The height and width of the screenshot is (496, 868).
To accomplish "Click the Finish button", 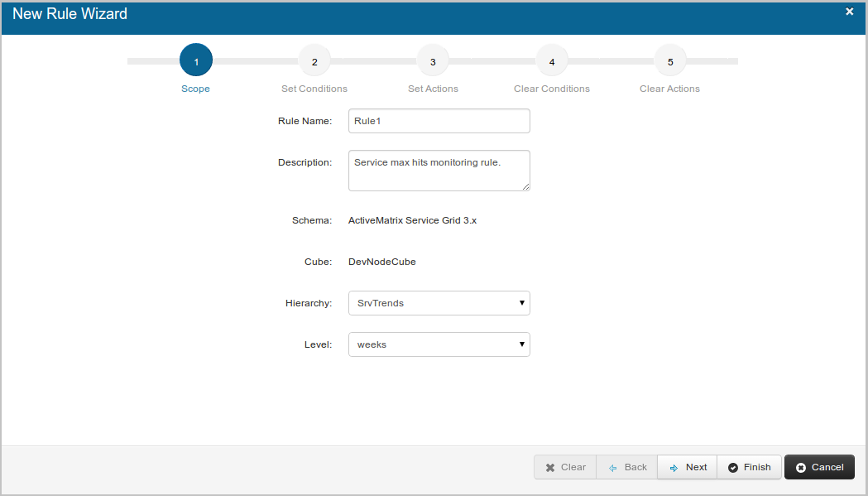I will [749, 467].
